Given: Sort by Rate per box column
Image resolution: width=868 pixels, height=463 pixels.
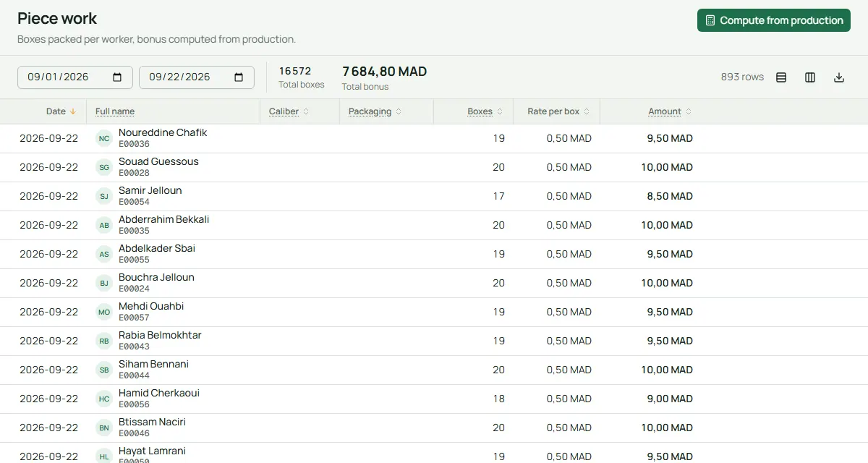Looking at the screenshot, I should point(558,111).
